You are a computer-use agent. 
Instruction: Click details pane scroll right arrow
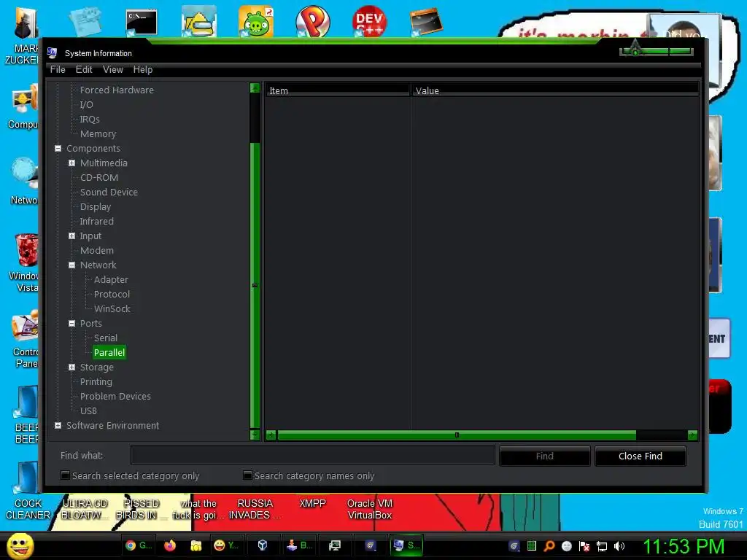tap(693, 435)
